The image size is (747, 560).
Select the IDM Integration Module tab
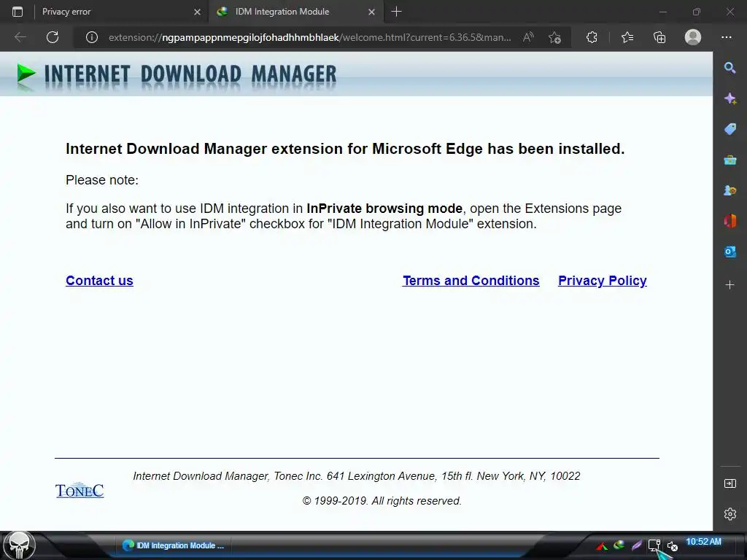(x=295, y=12)
